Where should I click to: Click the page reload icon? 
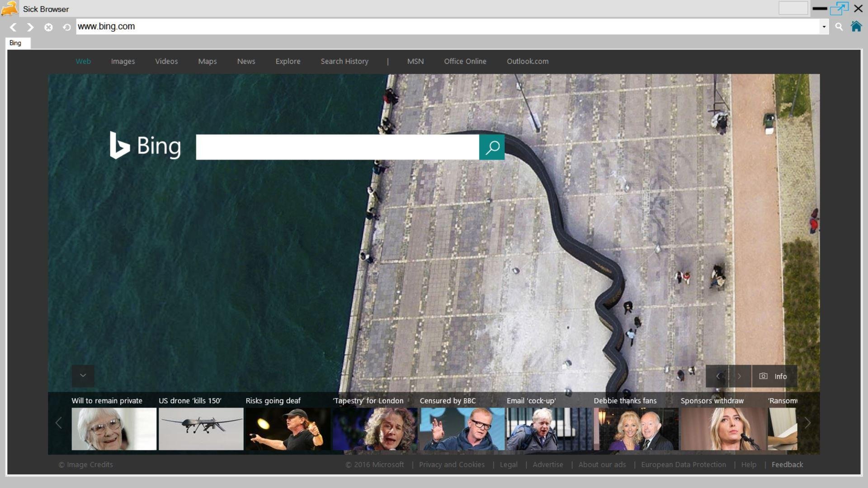[66, 27]
